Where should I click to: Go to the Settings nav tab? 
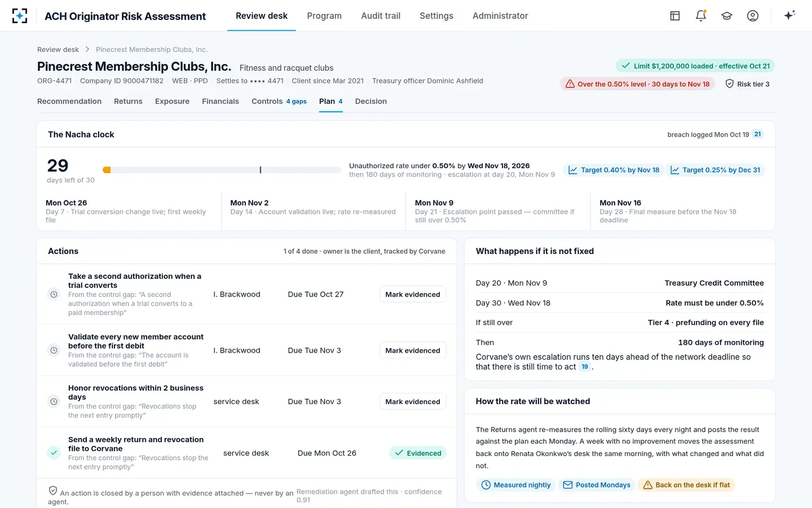436,16
